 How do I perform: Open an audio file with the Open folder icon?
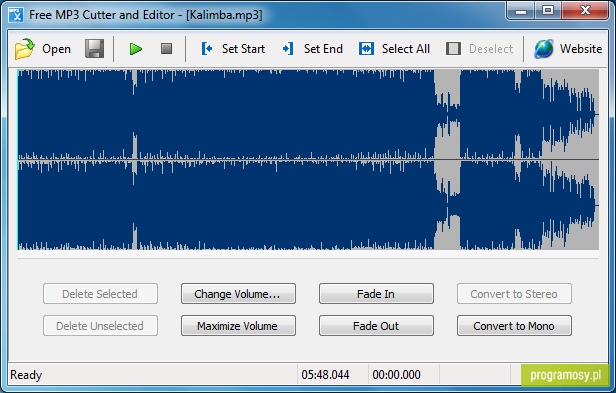[x=25, y=49]
